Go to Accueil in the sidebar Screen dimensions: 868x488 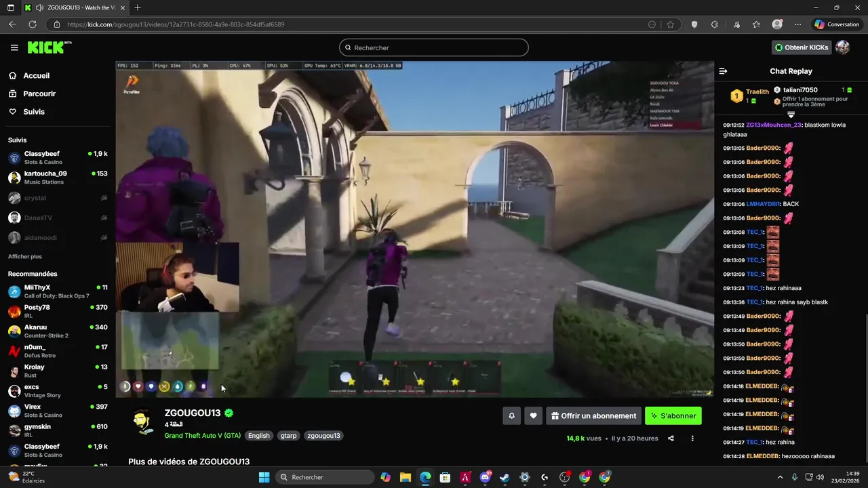(x=36, y=76)
